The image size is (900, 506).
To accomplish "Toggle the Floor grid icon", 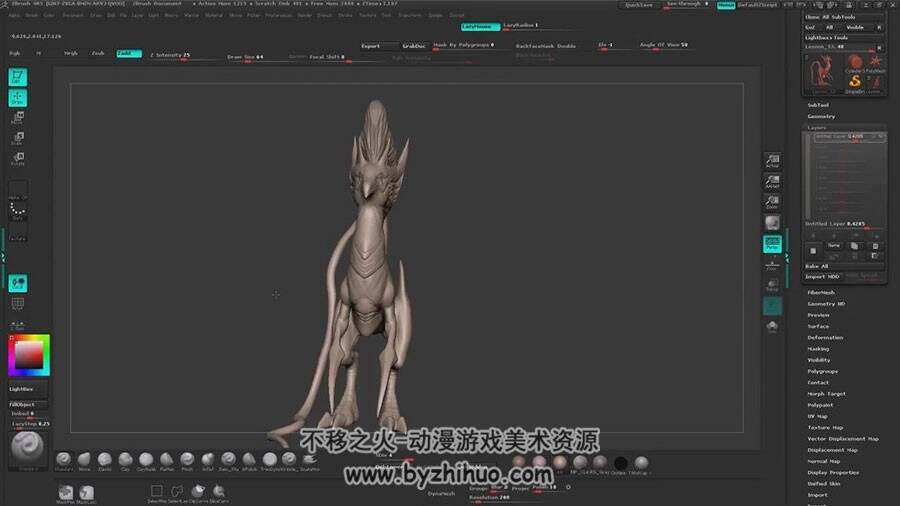I will [773, 264].
